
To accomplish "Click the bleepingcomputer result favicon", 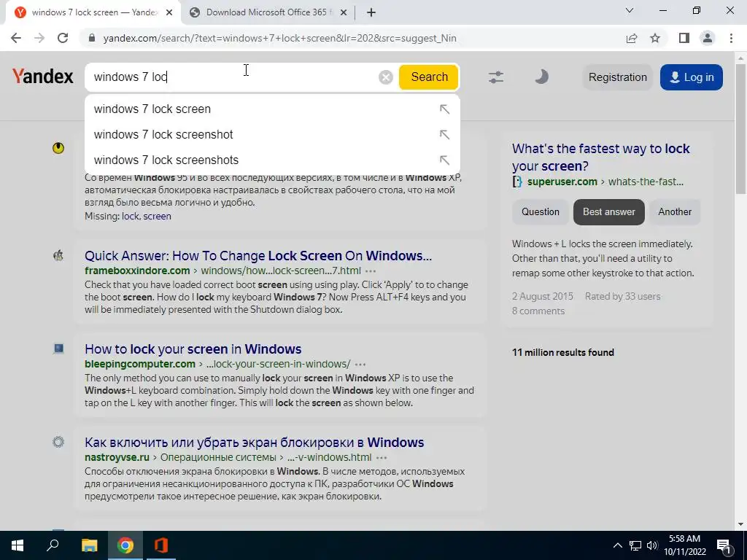I will [58, 349].
